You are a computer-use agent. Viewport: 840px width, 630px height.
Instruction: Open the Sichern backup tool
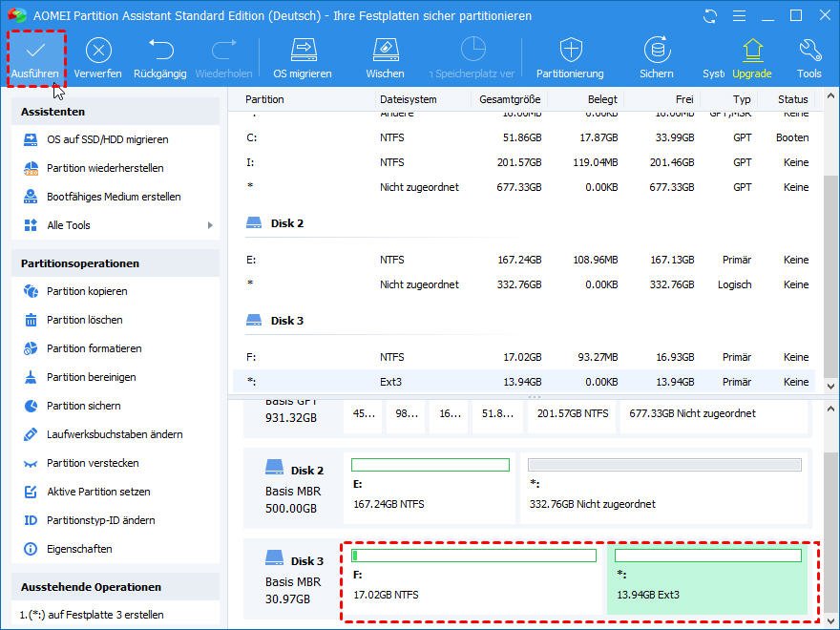point(657,58)
